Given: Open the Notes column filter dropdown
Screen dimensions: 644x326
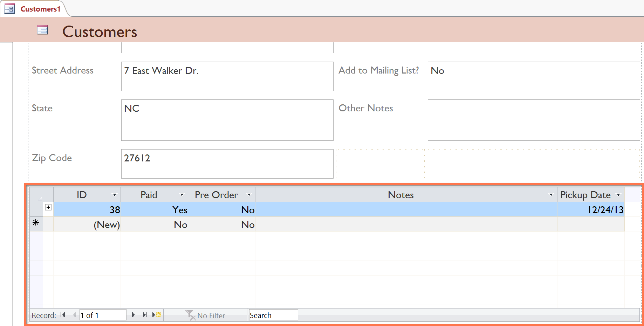Looking at the screenshot, I should [551, 195].
